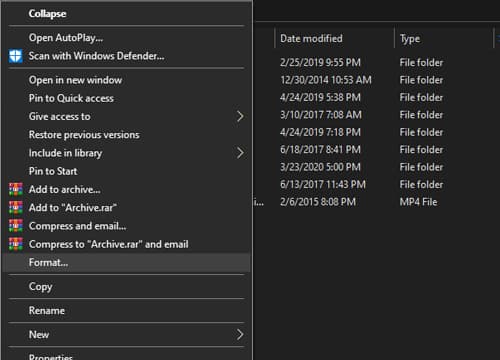Image resolution: width=500 pixels, height=360 pixels.
Task: Expand the New submenu arrow
Action: pyautogui.click(x=240, y=334)
